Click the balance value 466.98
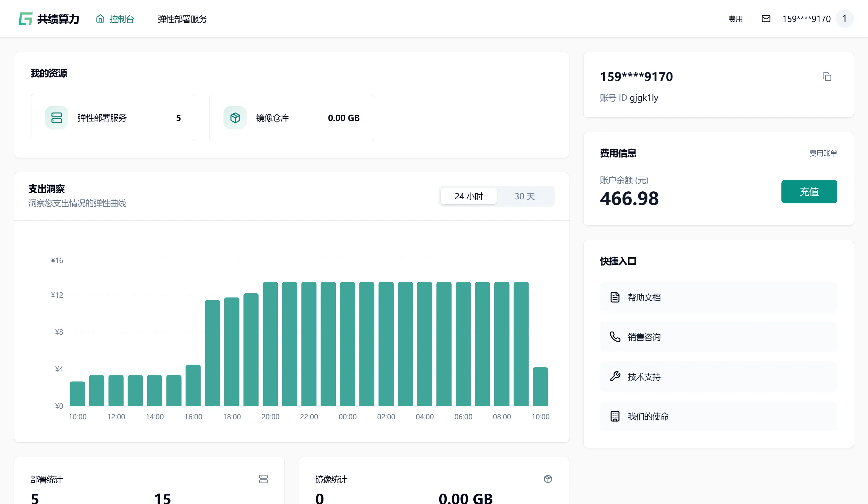 coord(629,199)
